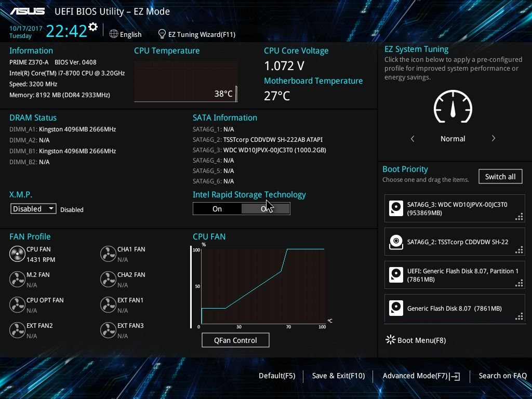Image resolution: width=532 pixels, height=399 pixels.
Task: Click drag handle dots on the non-UEFI Generic Flash Disk entry
Action: click(519, 316)
